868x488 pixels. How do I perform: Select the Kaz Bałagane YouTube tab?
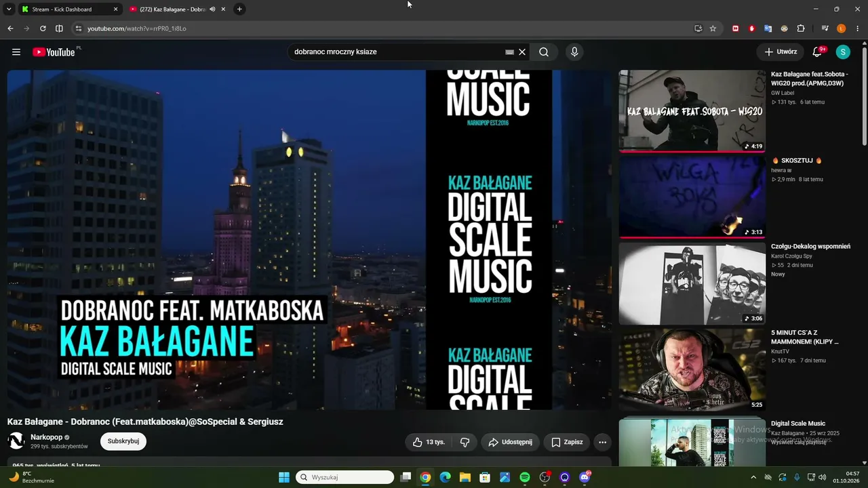pyautogui.click(x=177, y=9)
